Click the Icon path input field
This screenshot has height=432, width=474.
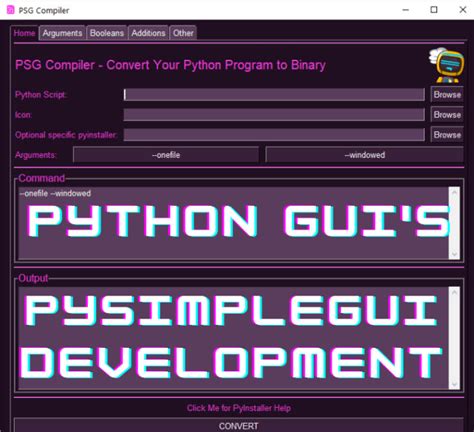click(274, 115)
